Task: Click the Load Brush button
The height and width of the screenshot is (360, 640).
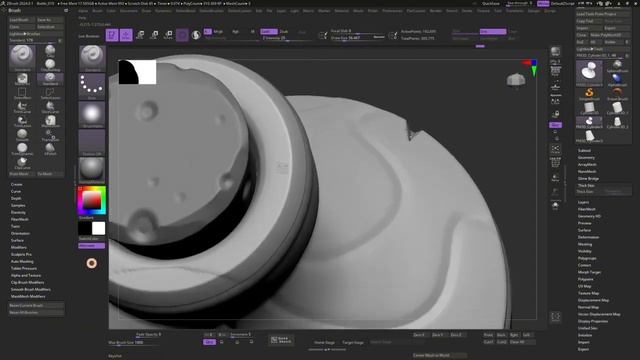Action: click(x=22, y=20)
